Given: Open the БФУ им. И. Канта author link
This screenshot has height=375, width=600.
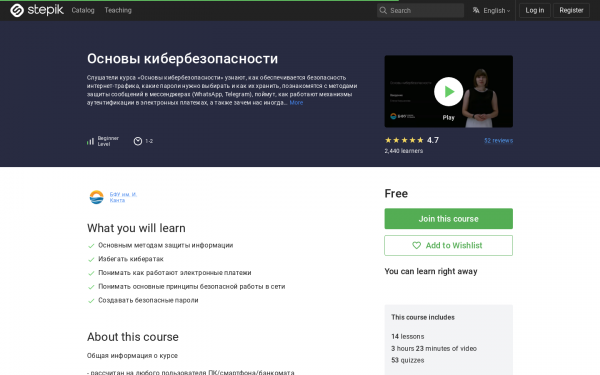Looking at the screenshot, I should point(123,197).
